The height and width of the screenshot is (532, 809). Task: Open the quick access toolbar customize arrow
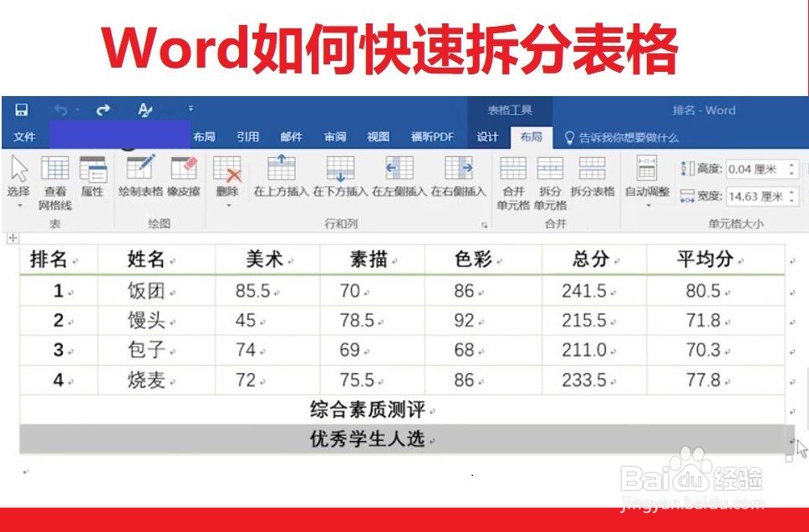pyautogui.click(x=191, y=109)
